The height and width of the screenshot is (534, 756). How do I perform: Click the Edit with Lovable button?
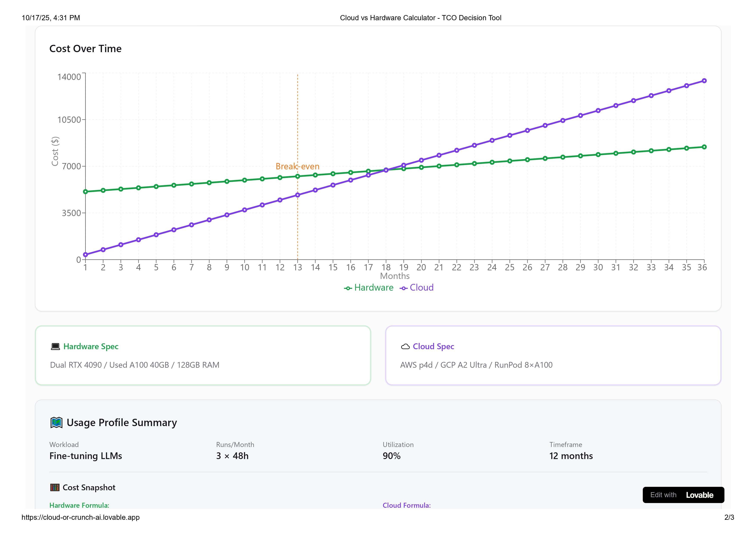click(683, 495)
